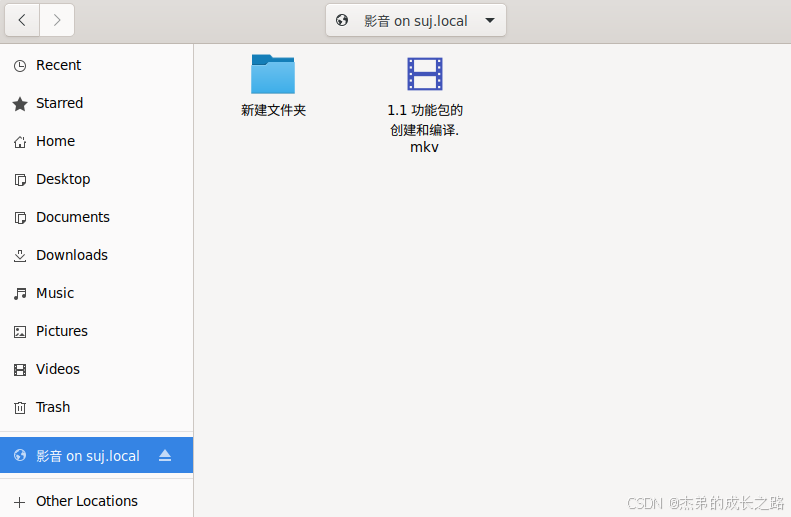The image size is (791, 517).
Task: Open Music in the sidebar
Action: [96, 293]
